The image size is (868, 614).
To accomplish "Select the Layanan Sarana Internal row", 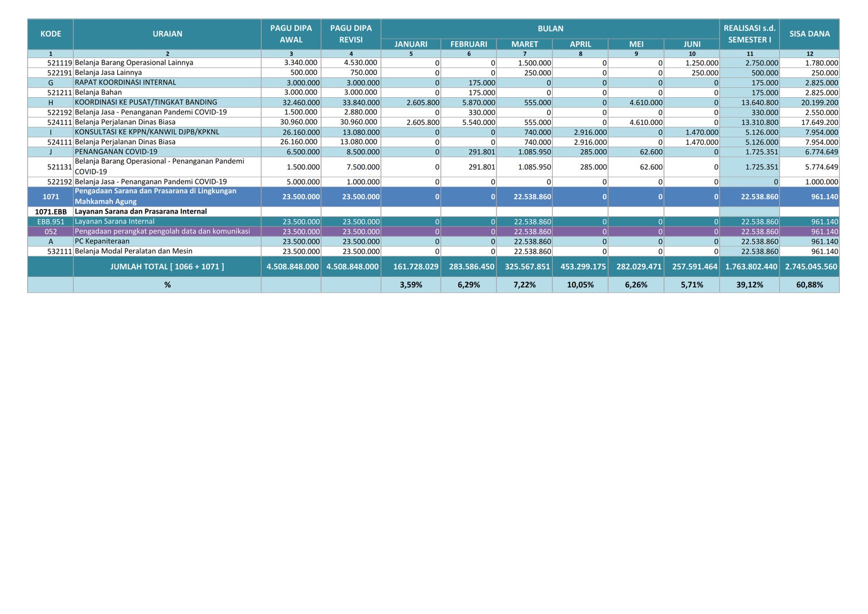I will point(433,221).
